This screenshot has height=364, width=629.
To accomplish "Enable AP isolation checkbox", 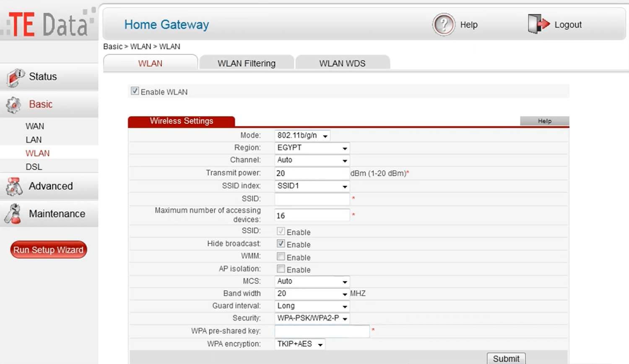I will pos(281,269).
